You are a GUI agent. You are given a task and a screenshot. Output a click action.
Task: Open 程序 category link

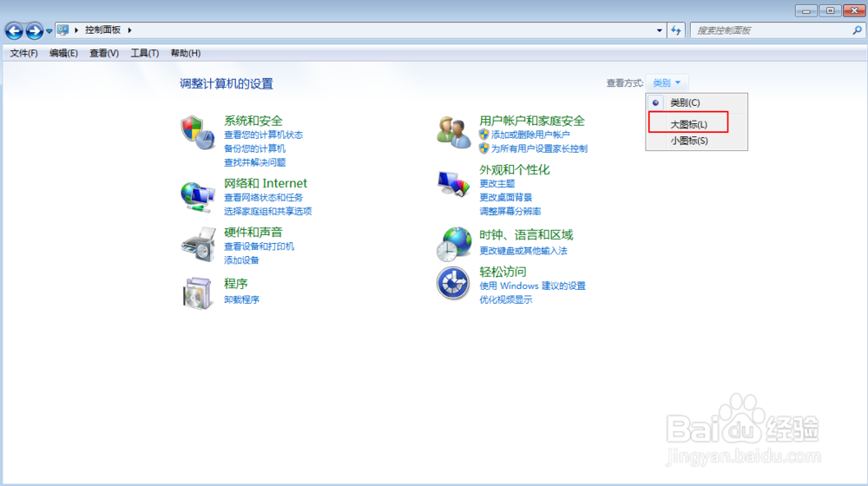coord(235,284)
